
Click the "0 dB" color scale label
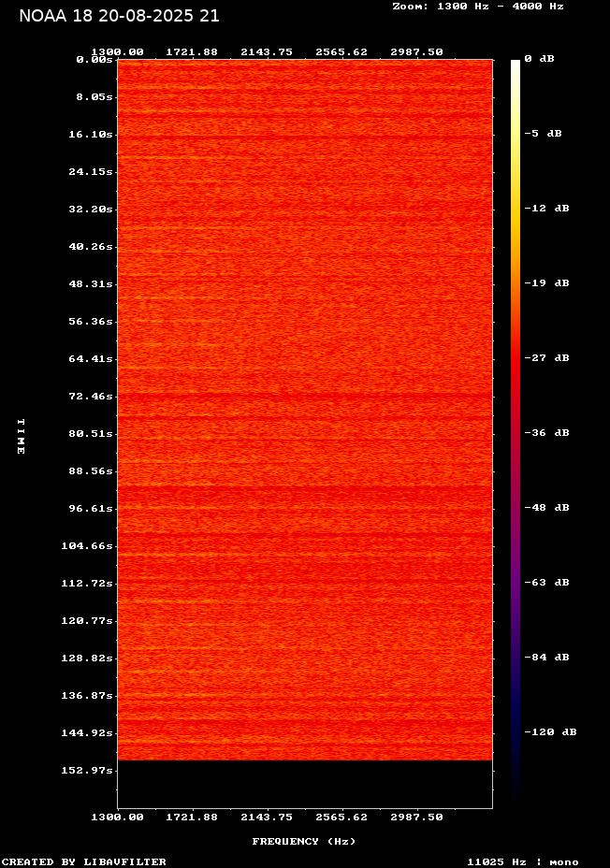[539, 59]
